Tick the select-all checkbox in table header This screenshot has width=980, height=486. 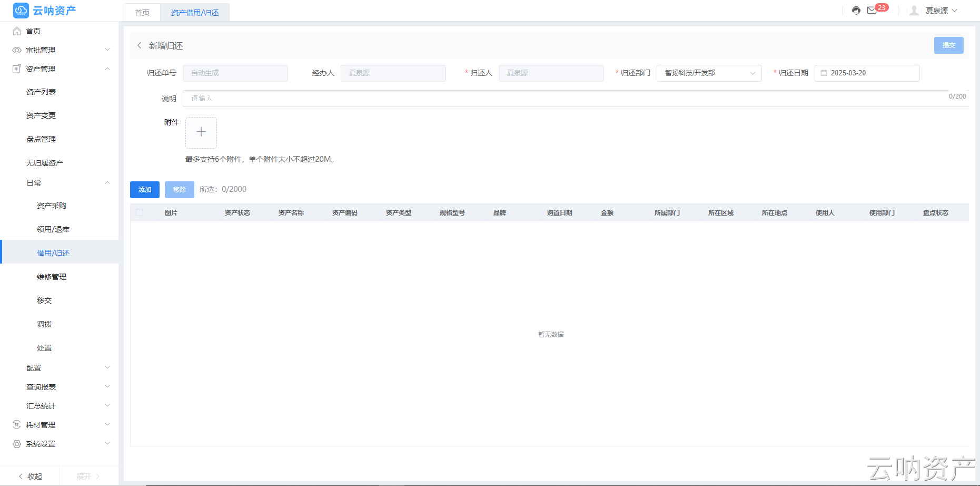pyautogui.click(x=140, y=212)
